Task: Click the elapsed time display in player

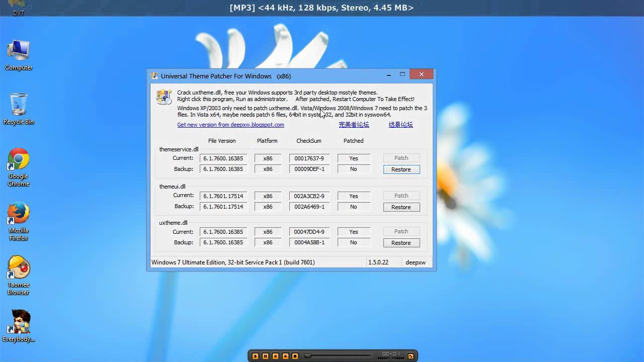Action: click(x=392, y=354)
